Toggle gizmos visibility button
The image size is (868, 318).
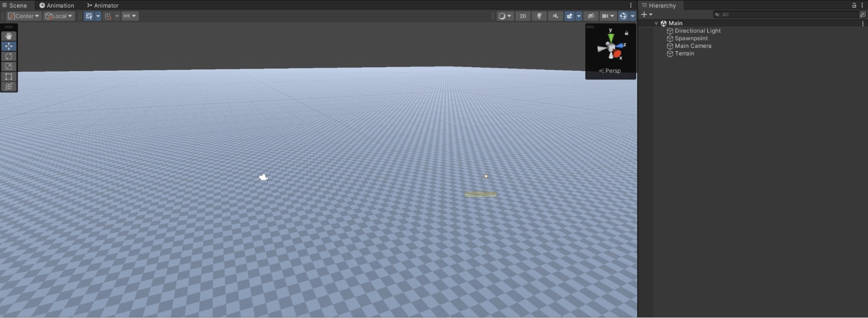[624, 16]
